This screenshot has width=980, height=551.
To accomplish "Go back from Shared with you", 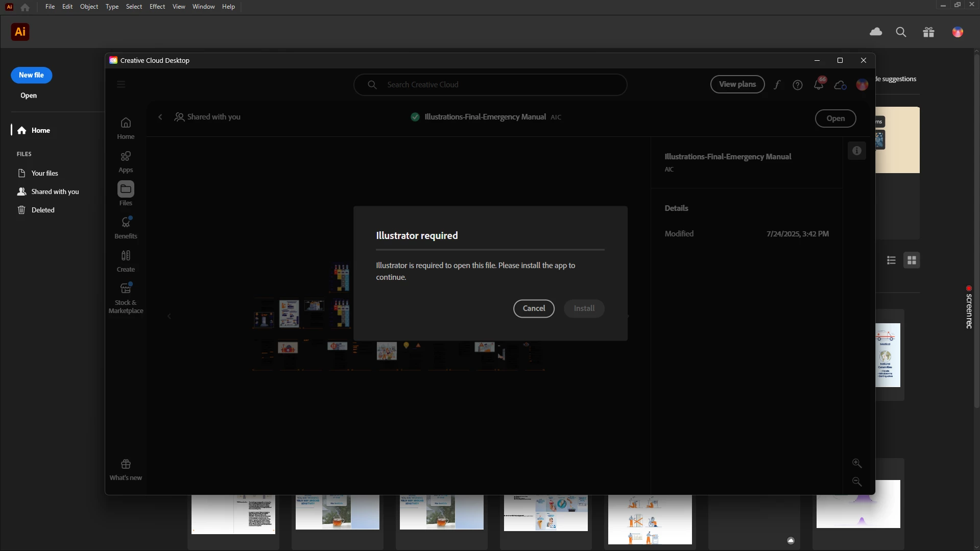I will click(160, 117).
